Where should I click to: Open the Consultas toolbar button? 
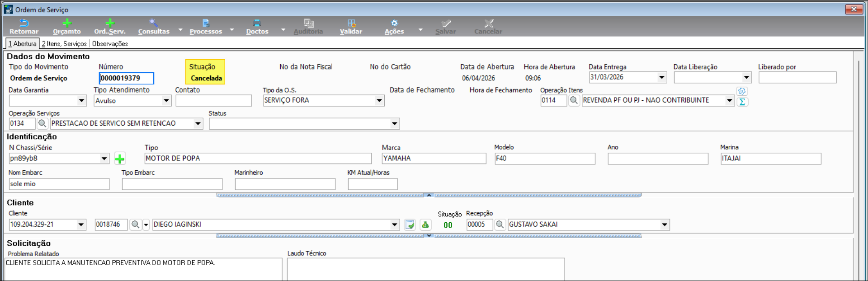tap(154, 27)
